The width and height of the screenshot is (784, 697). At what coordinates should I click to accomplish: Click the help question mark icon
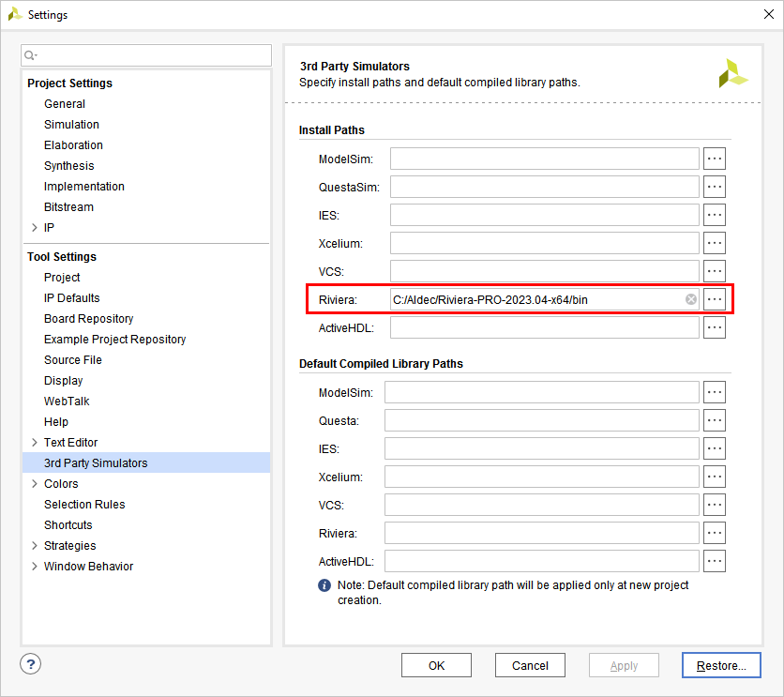coord(31,664)
